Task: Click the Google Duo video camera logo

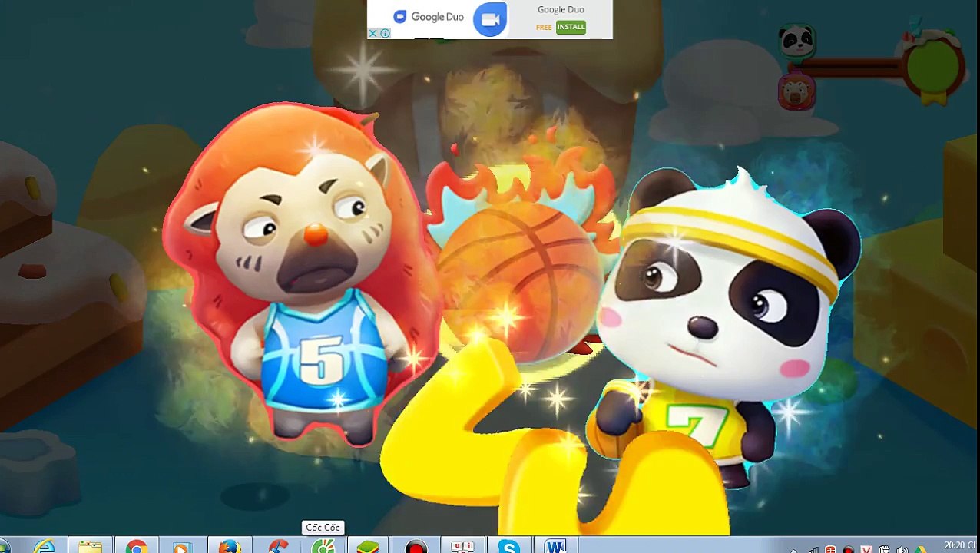Action: [490, 19]
